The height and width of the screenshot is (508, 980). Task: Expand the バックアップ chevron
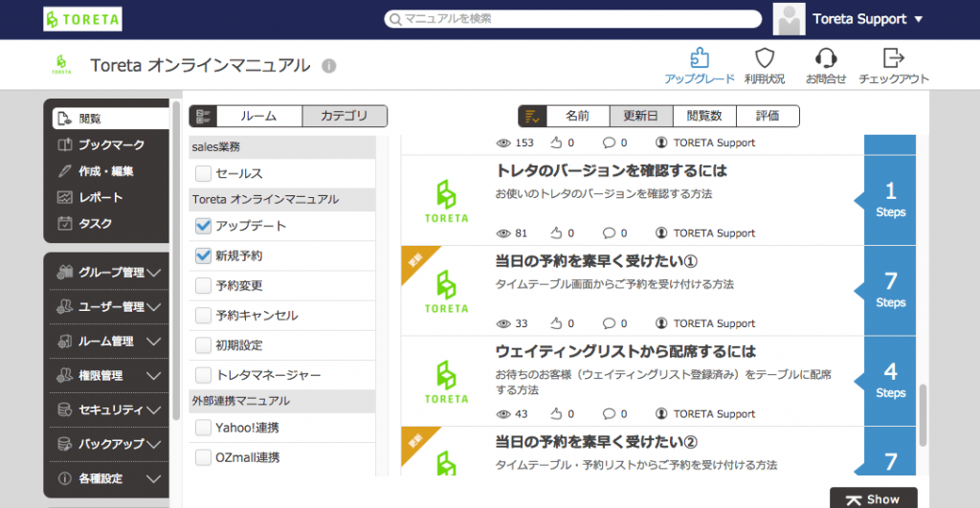click(154, 444)
